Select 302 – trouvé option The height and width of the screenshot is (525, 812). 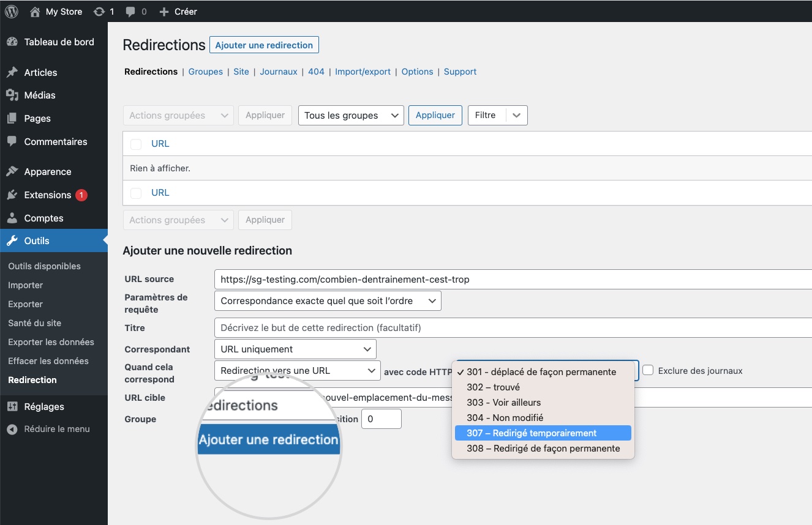click(543, 387)
